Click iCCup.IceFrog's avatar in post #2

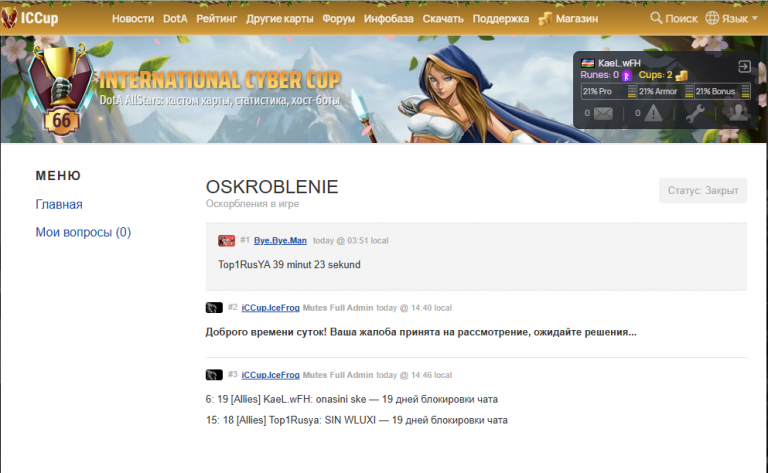tap(214, 307)
